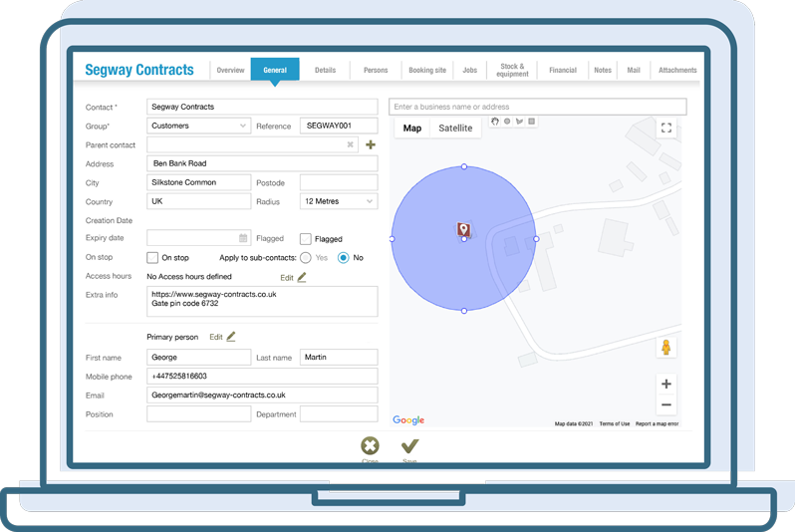The image size is (795, 532).
Task: Clear the Parent contact field with the x icon
Action: pos(350,144)
